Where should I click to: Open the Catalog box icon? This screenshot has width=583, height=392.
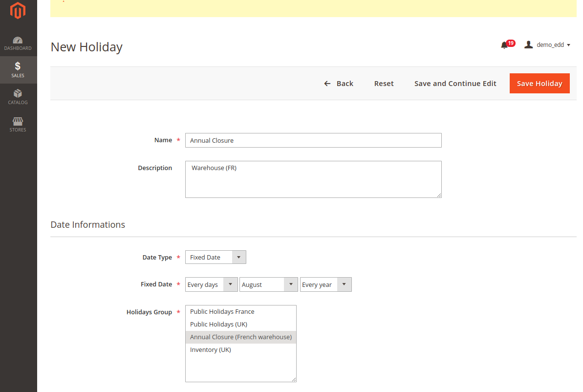18,93
